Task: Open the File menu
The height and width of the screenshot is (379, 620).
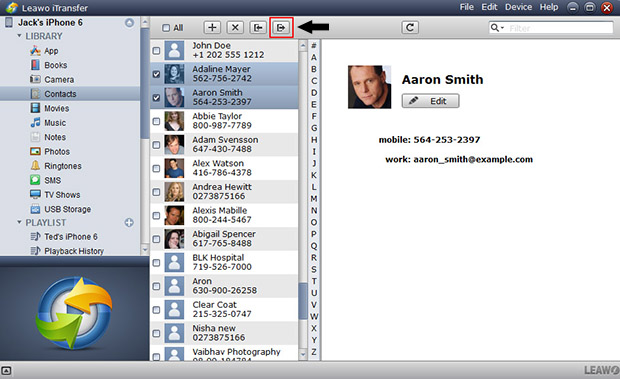Action: (467, 7)
